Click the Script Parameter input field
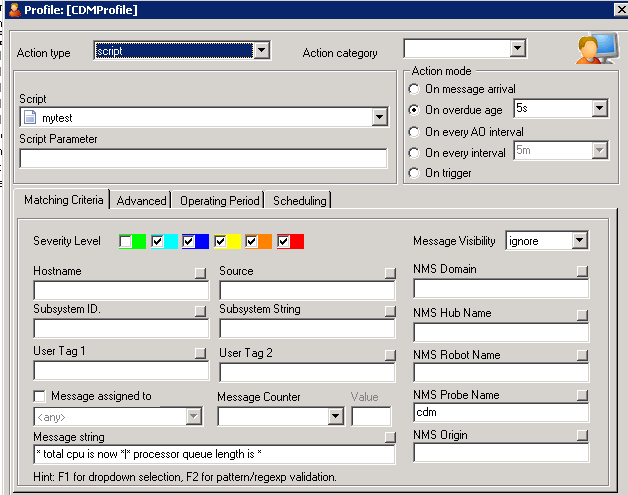The height and width of the screenshot is (495, 628). pos(203,158)
